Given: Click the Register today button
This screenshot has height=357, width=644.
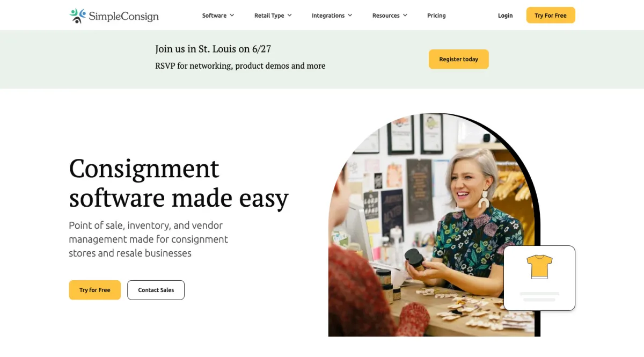Looking at the screenshot, I should pos(459,59).
